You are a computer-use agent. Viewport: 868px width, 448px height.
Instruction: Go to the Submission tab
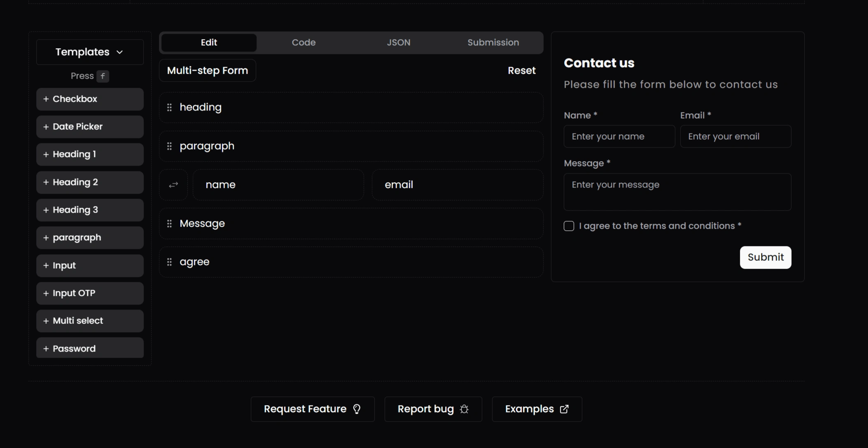(493, 42)
